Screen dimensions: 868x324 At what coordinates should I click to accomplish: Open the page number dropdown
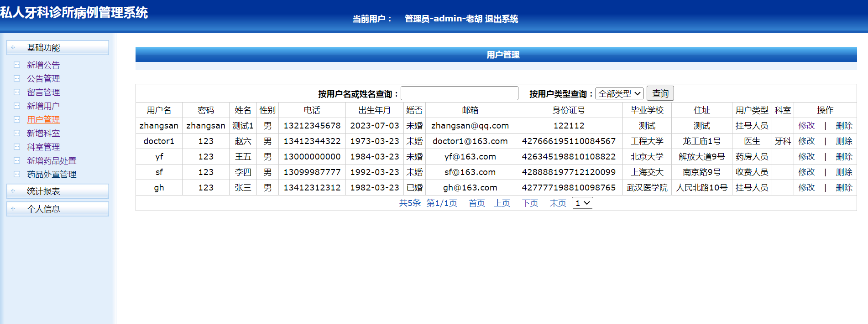point(582,203)
